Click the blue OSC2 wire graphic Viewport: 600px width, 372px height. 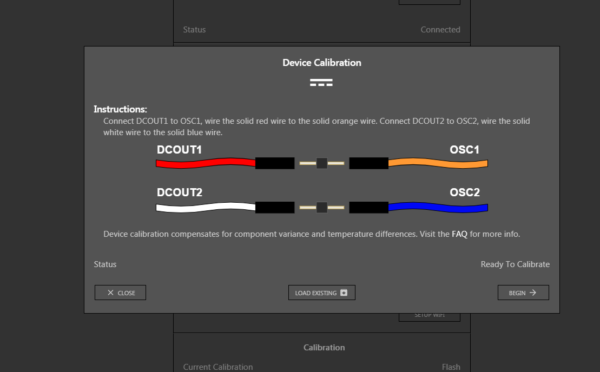click(438, 207)
